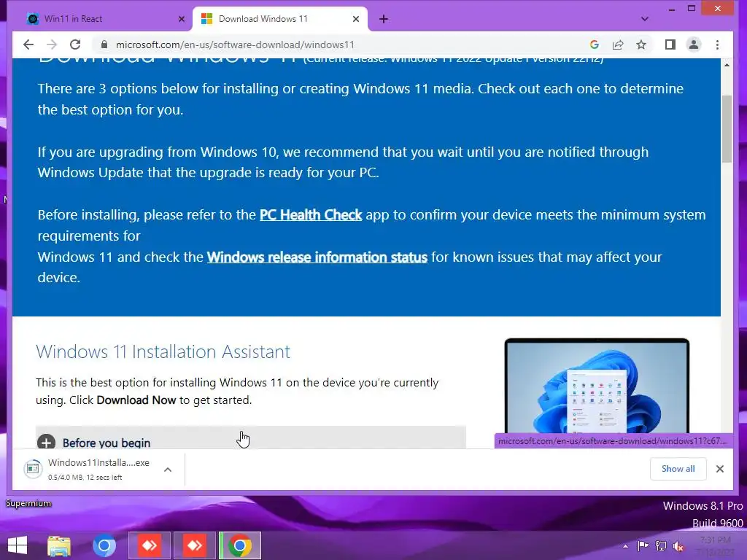Open the profile avatar menu

coord(694,44)
